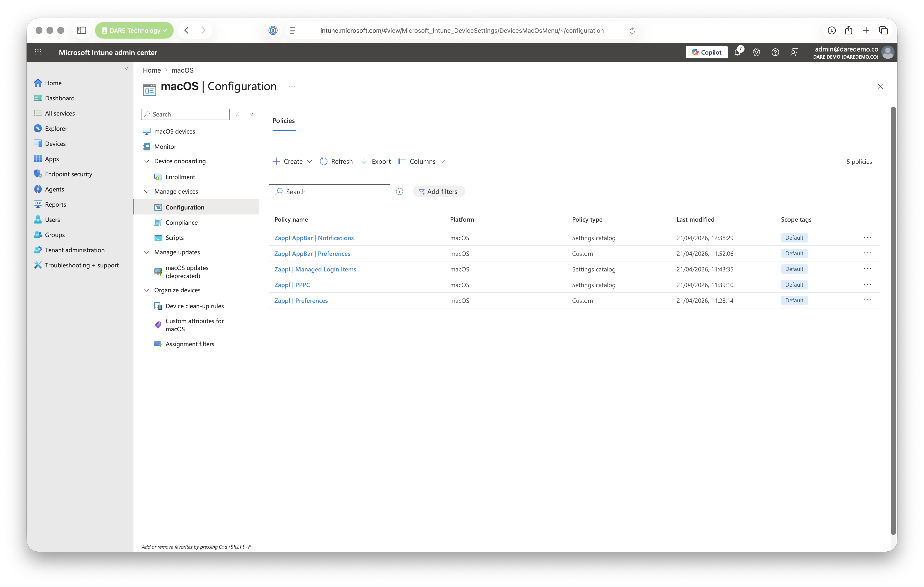Collapse the Manage devices section
This screenshot has width=924, height=587.
coord(146,191)
